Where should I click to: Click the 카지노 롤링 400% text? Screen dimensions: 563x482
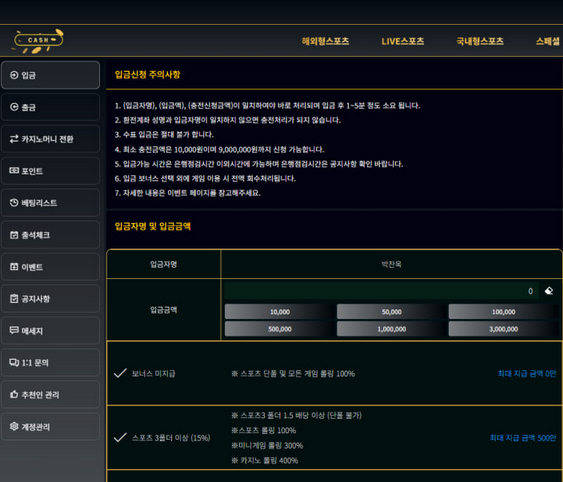point(265,460)
